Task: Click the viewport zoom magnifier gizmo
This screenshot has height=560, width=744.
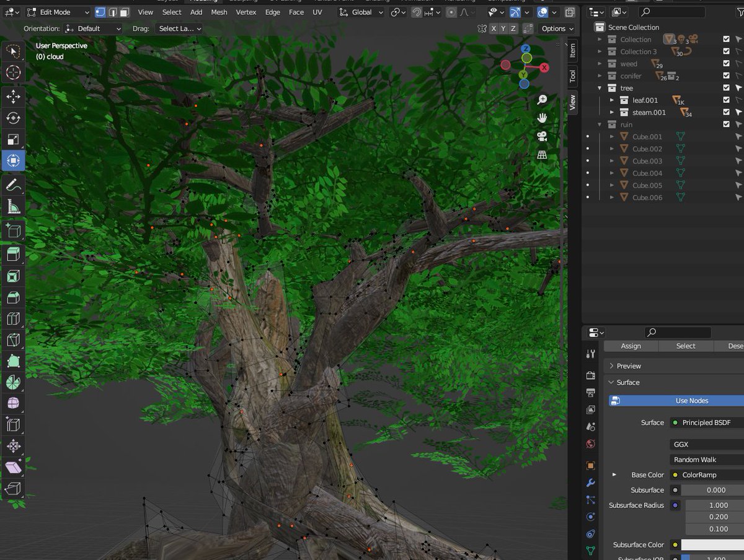Action: [542, 100]
